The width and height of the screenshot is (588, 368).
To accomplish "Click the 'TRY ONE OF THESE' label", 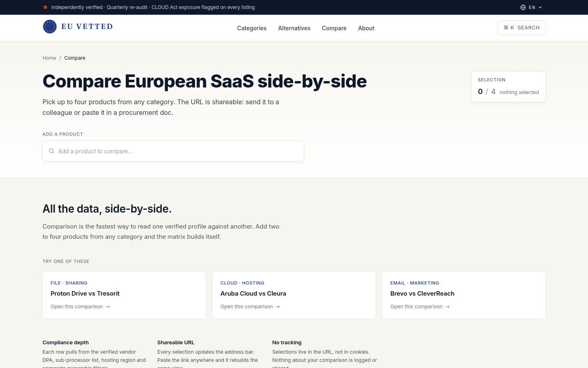I will pos(66,261).
